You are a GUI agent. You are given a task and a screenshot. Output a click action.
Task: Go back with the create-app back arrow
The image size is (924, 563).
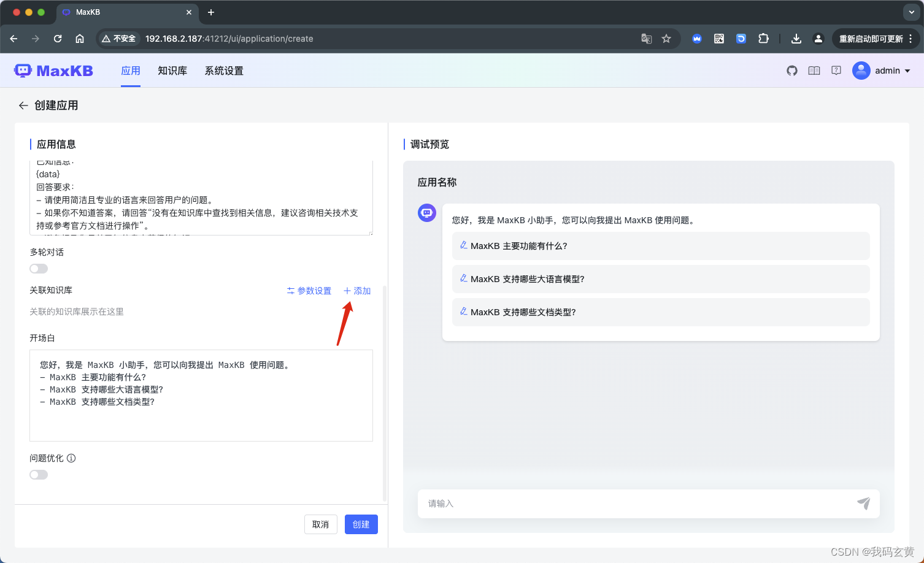(23, 105)
